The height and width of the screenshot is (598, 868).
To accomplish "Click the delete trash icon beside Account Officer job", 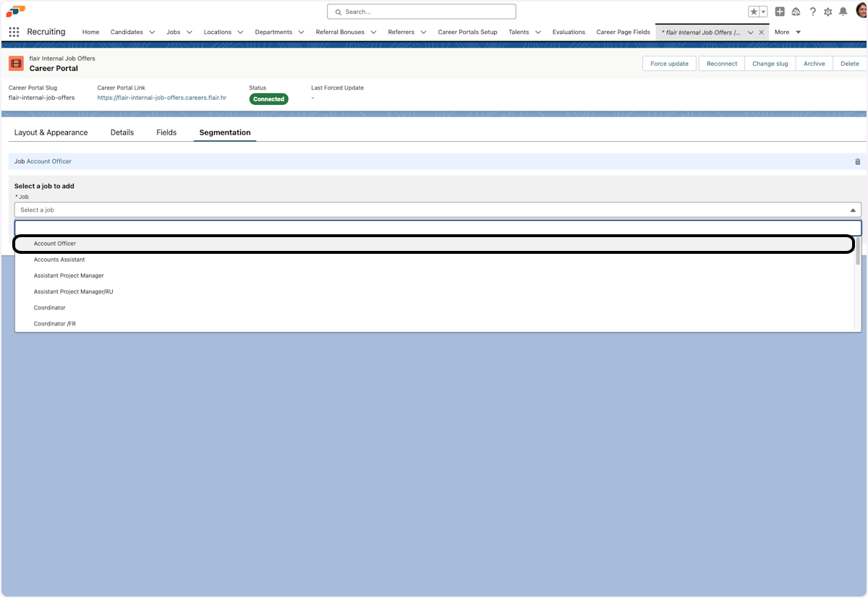I will (858, 161).
